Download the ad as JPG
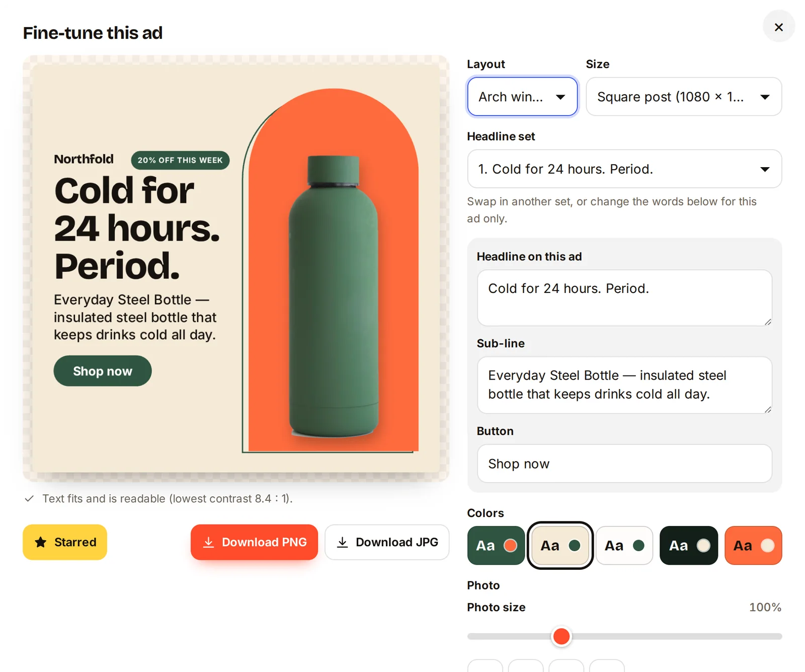 (387, 542)
